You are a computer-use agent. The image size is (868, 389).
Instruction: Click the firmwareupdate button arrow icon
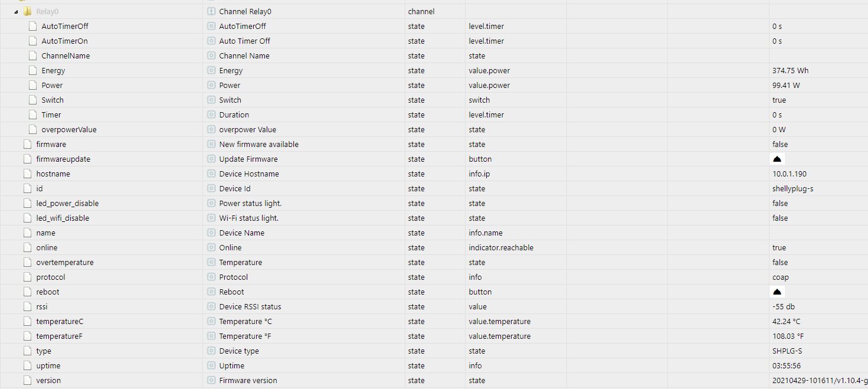click(x=777, y=159)
